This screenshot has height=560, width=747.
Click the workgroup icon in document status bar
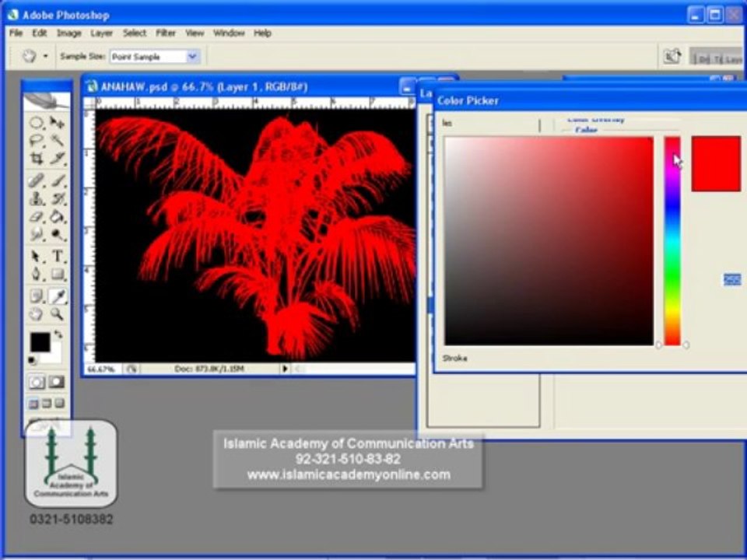(132, 369)
